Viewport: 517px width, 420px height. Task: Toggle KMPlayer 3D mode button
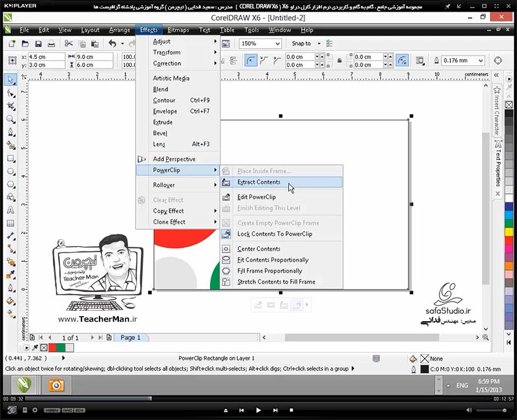tap(12, 410)
